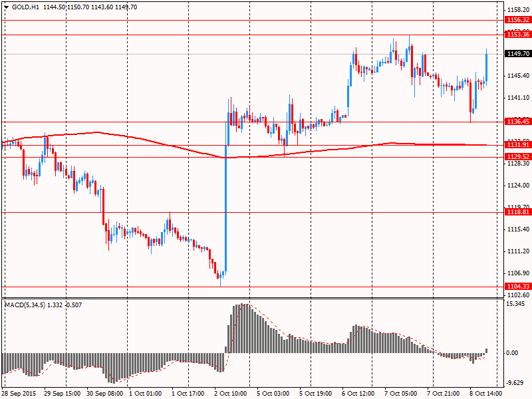Click the 30 Sep 08:00 time label

click(x=105, y=394)
